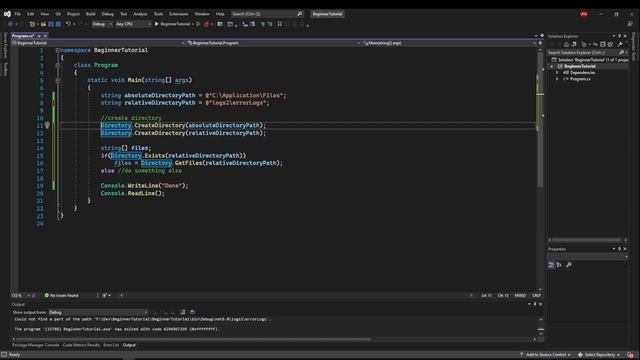640x360 pixels.
Task: Select the BeginnerTutorial project node
Action: pos(580,66)
